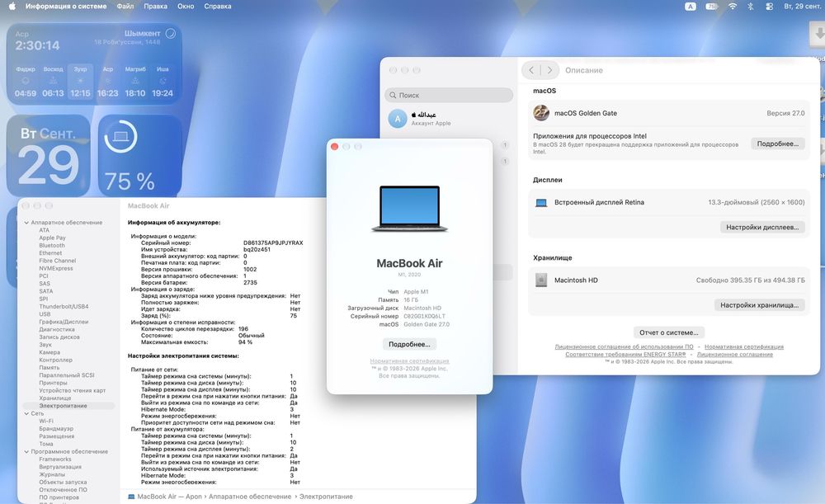
Task: Open Лицензионное соглашение об использовании ПО link
Action: pos(624,346)
